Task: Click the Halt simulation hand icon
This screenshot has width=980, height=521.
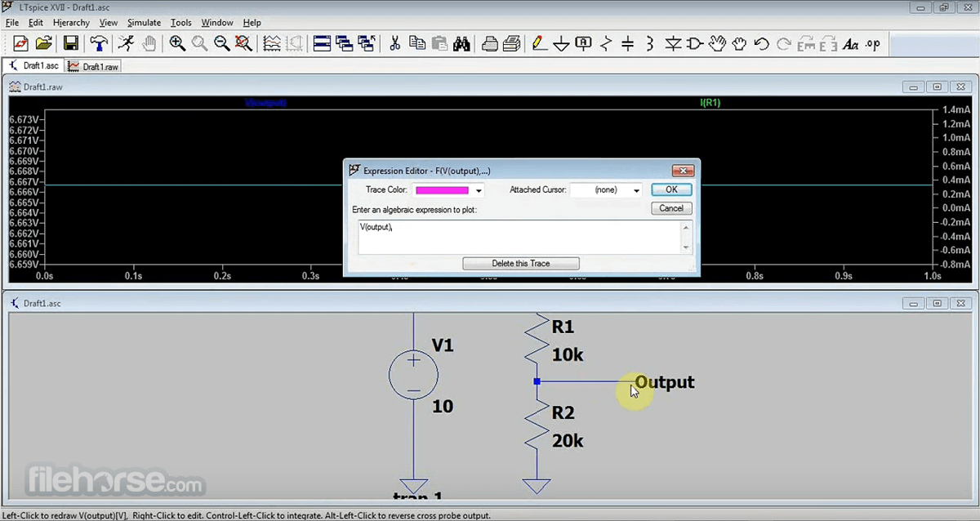Action: pos(149,43)
